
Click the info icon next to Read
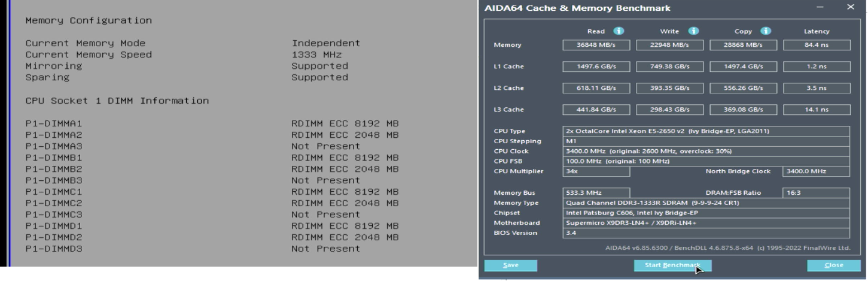[x=619, y=31]
